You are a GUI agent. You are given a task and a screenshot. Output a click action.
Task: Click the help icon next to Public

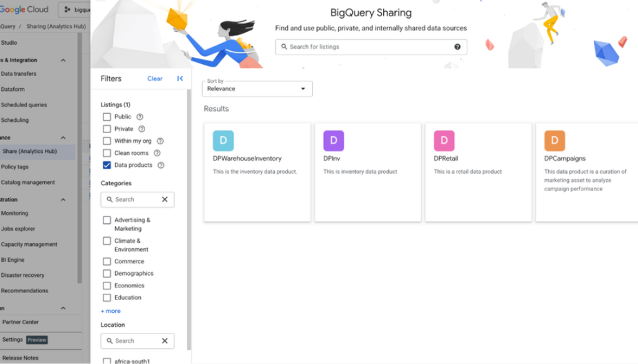click(x=140, y=117)
